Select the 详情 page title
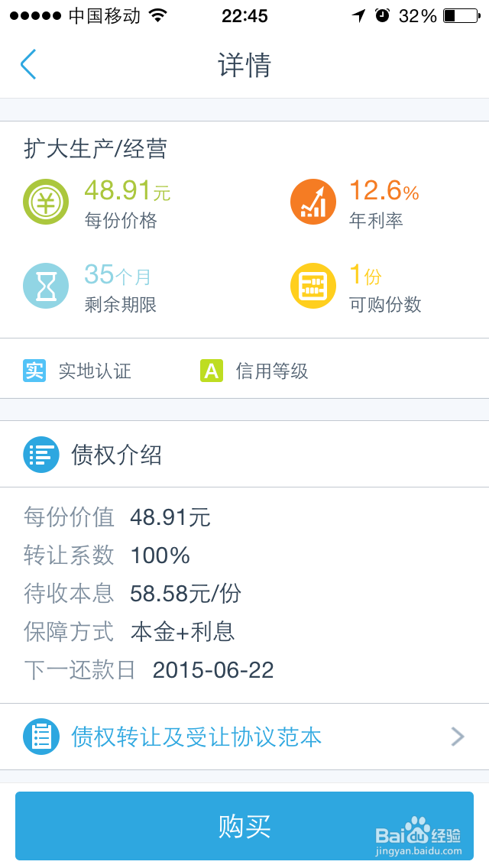This screenshot has width=489, height=868. (x=244, y=65)
